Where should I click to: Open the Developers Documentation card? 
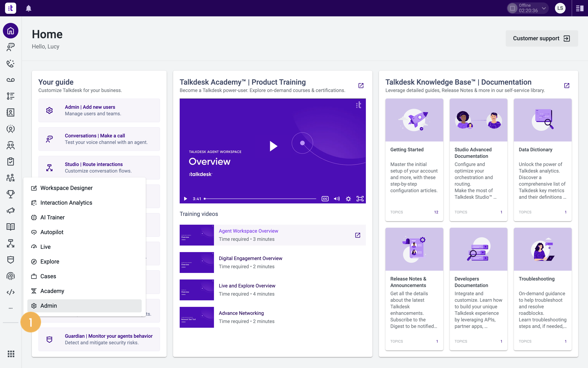(478, 289)
